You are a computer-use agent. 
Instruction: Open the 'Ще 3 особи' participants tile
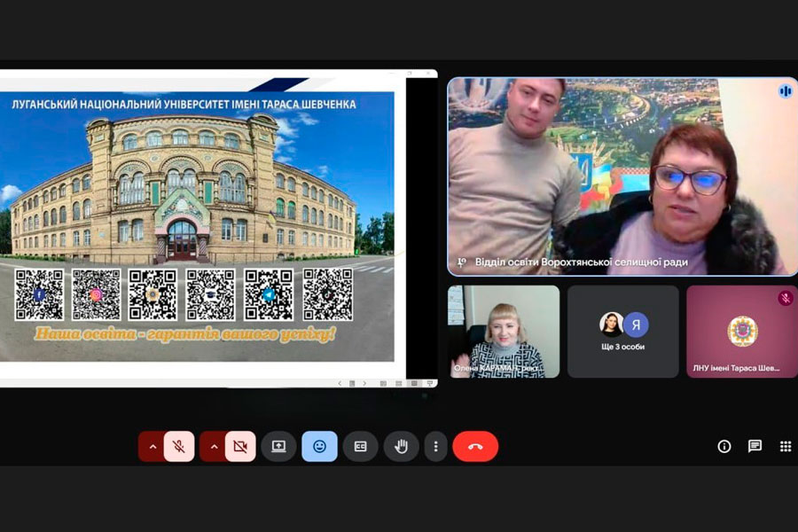pyautogui.click(x=623, y=332)
